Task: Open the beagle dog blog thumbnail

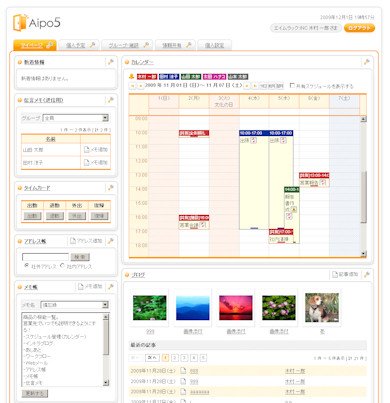Action: point(322,308)
